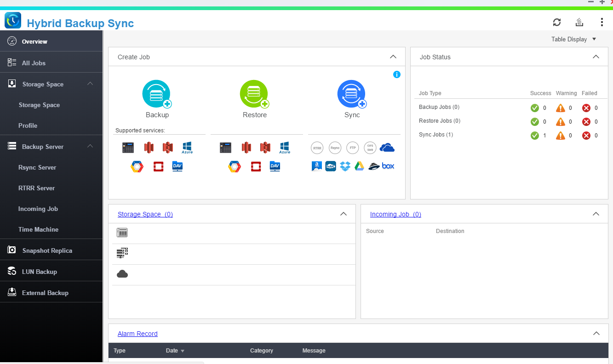Screen dimensions: 613x364
Task: Open the blue info icon in Create Job
Action: click(397, 74)
